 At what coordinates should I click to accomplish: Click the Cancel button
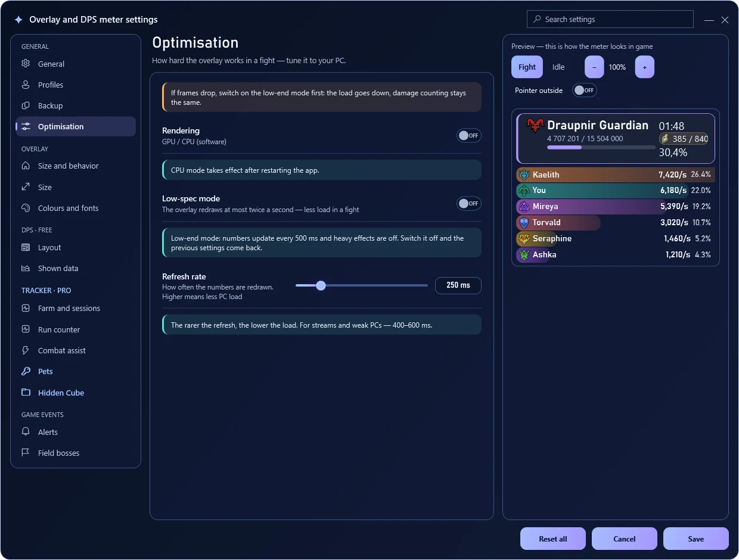(x=625, y=539)
